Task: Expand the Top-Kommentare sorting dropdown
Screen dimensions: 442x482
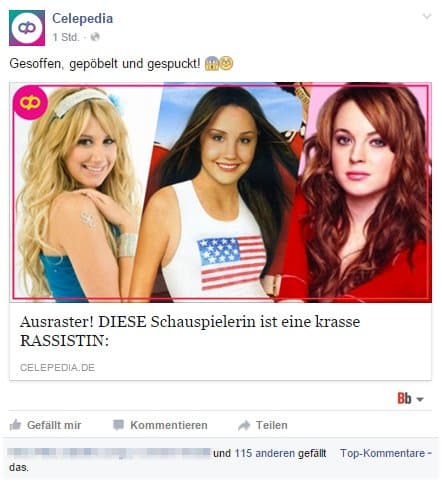Action: (x=386, y=453)
